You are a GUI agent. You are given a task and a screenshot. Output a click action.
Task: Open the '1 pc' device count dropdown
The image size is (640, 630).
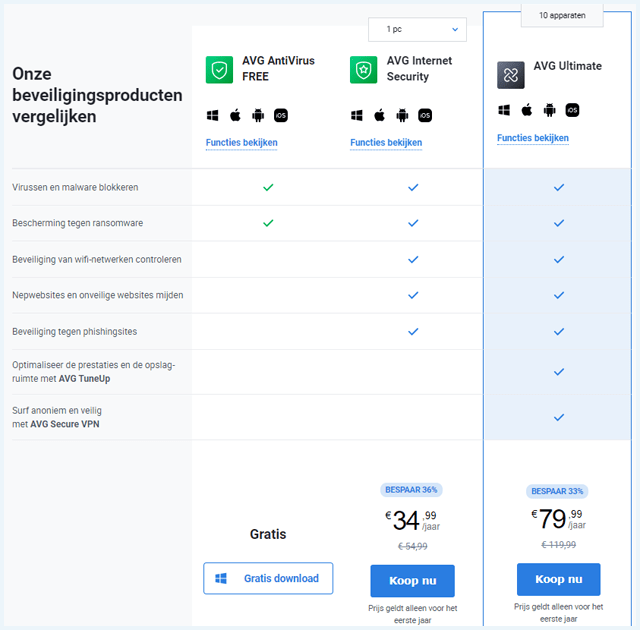(417, 29)
